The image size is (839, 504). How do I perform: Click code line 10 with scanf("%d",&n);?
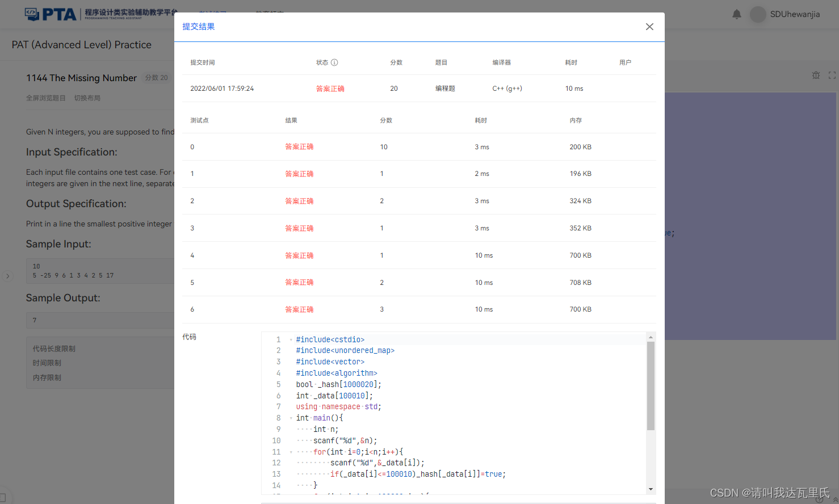[345, 441]
